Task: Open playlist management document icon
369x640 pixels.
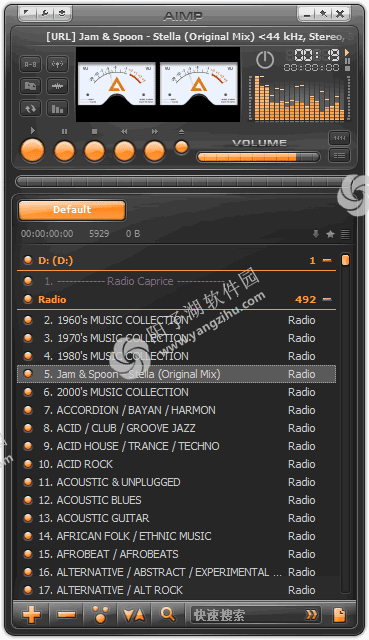Action: coord(340,614)
